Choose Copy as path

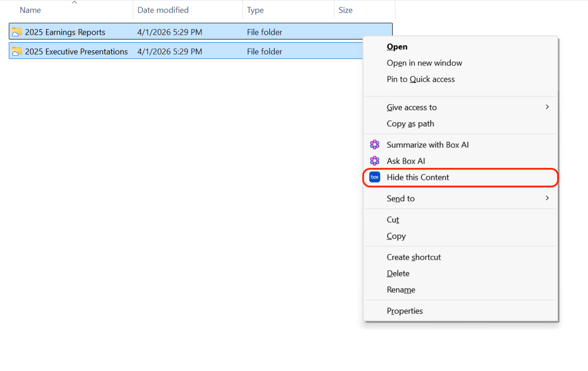(410, 124)
